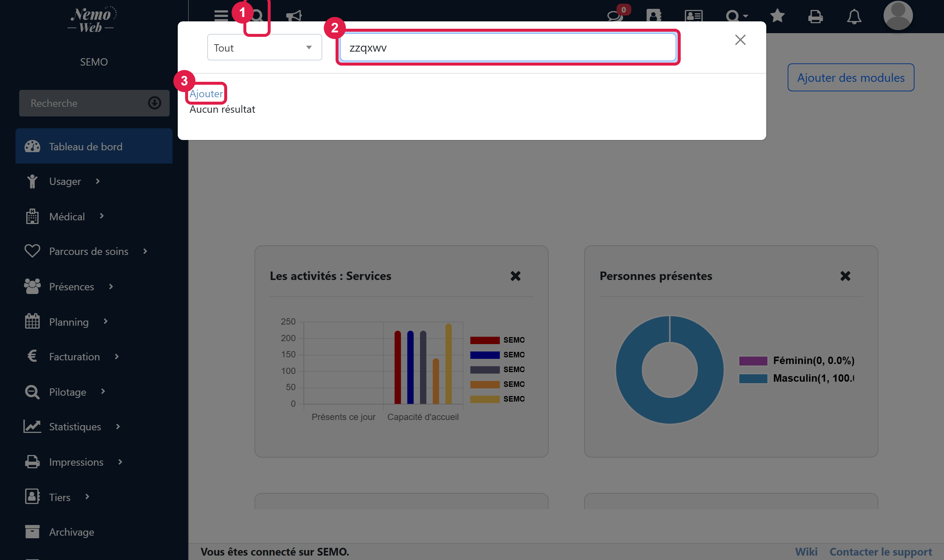Click the dark red SEMO legend swatch
The image size is (944, 560).
pos(485,340)
